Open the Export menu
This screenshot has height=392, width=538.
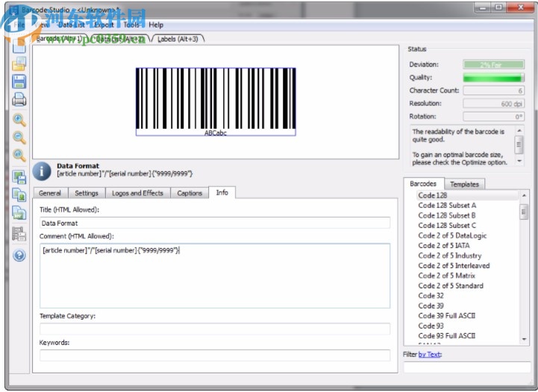(x=104, y=25)
